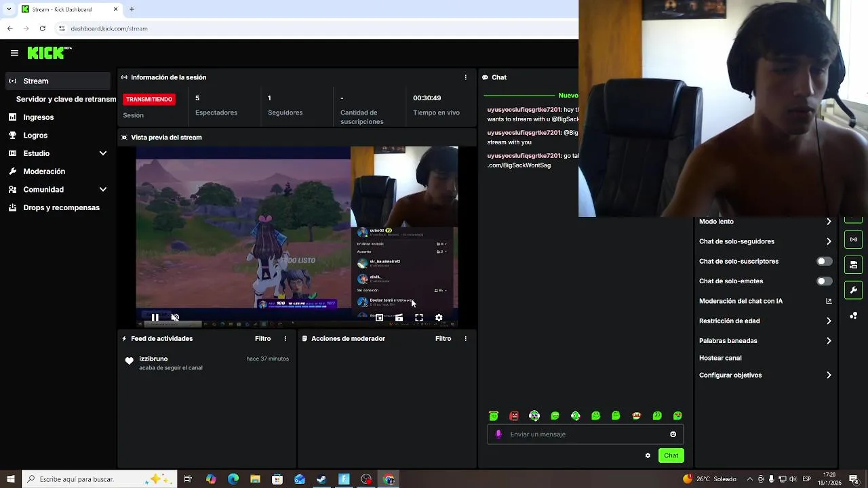The width and height of the screenshot is (868, 488).
Task: Expand Palabras baneadas settings
Action: click(829, 341)
